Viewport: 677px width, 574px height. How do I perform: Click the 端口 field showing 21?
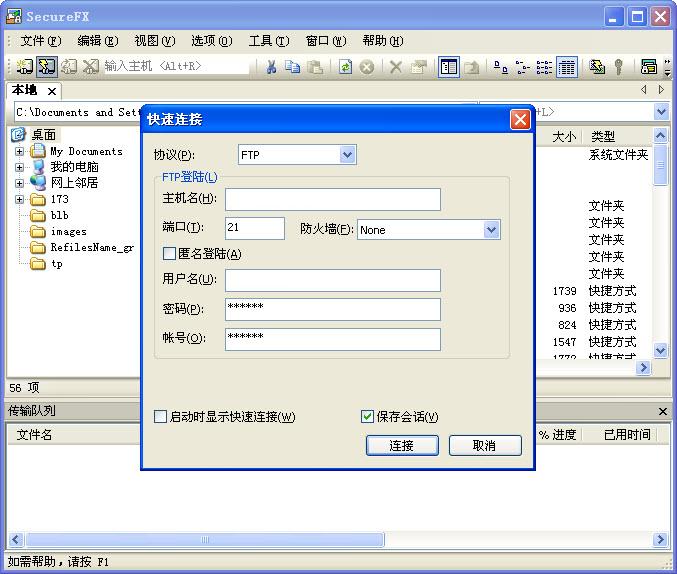pos(255,228)
